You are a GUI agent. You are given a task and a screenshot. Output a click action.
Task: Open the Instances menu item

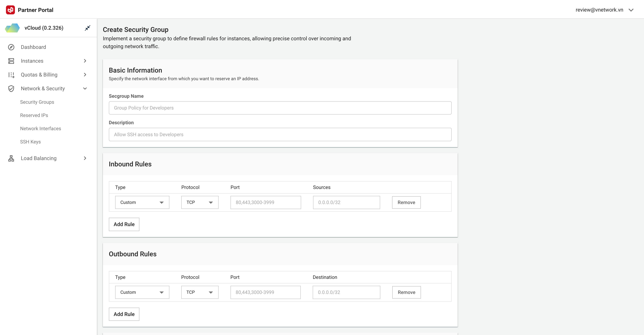(x=32, y=61)
